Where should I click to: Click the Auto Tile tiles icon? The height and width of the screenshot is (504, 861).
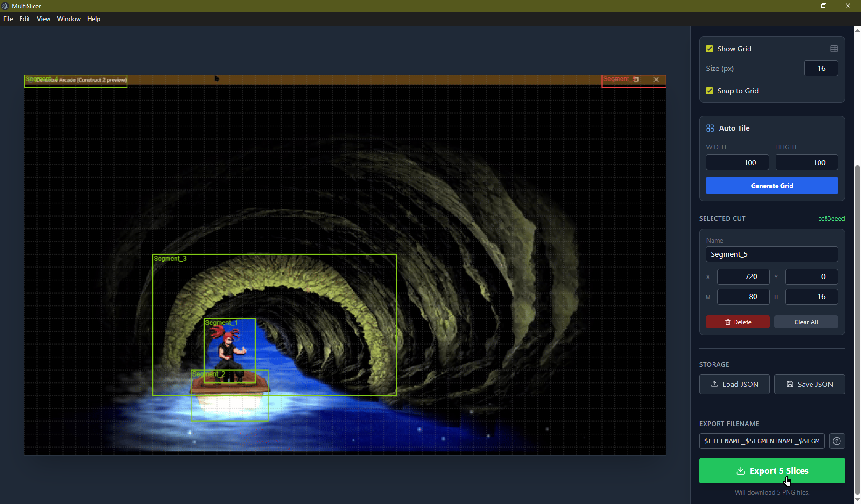click(710, 128)
